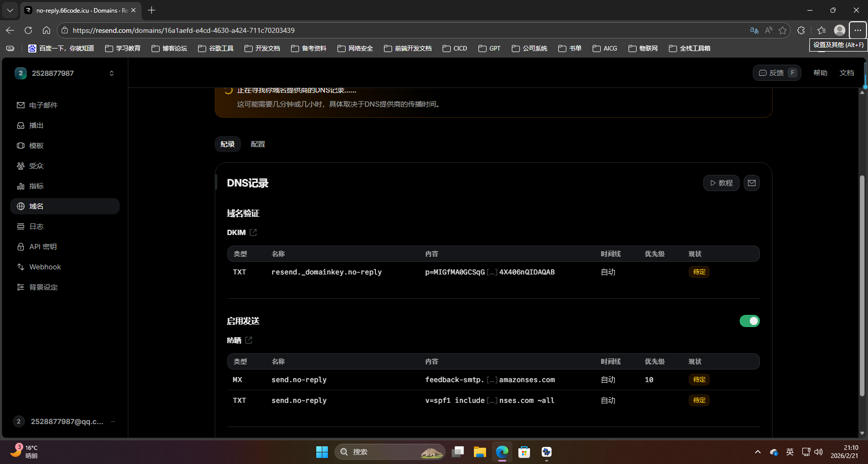Click the send.no-reply name in MX row
Image resolution: width=868 pixels, height=464 pixels.
[299, 380]
